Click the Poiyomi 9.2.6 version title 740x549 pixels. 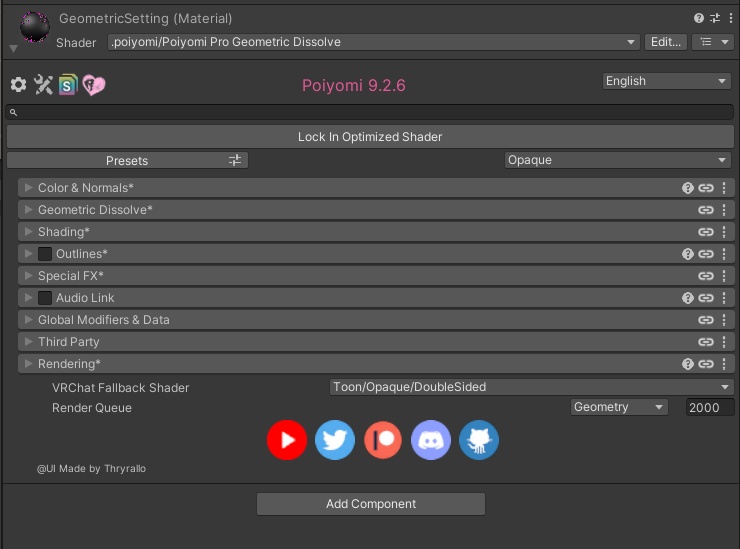353,85
